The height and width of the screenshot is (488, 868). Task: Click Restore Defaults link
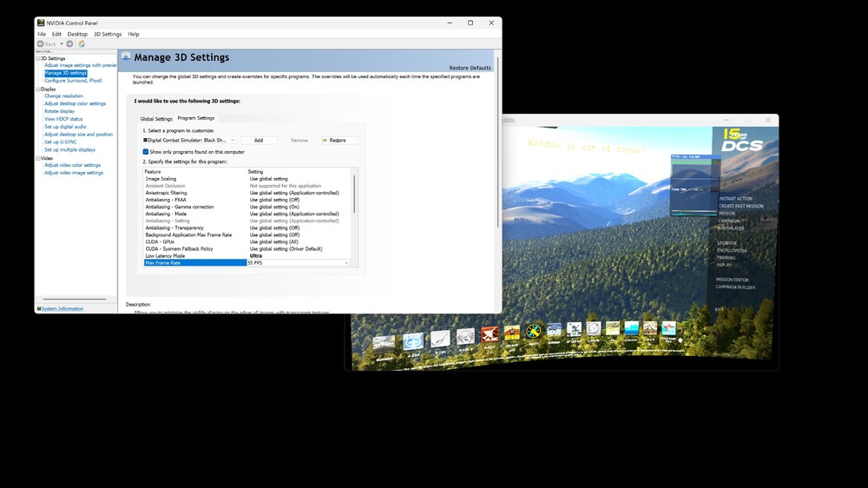(x=470, y=68)
